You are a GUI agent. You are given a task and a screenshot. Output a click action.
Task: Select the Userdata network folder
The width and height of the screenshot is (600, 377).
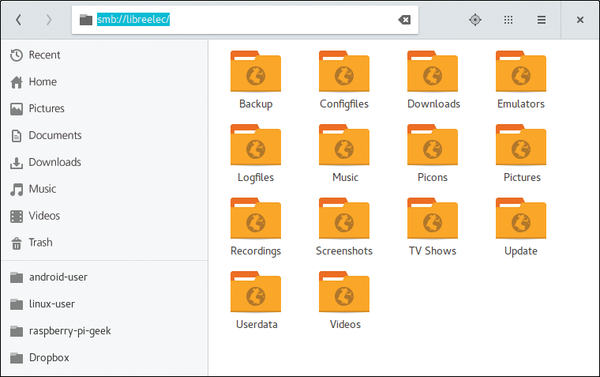pyautogui.click(x=256, y=301)
